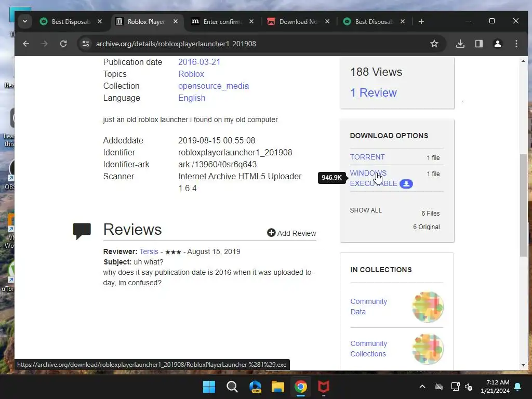Open File Explorer from taskbar

278,387
